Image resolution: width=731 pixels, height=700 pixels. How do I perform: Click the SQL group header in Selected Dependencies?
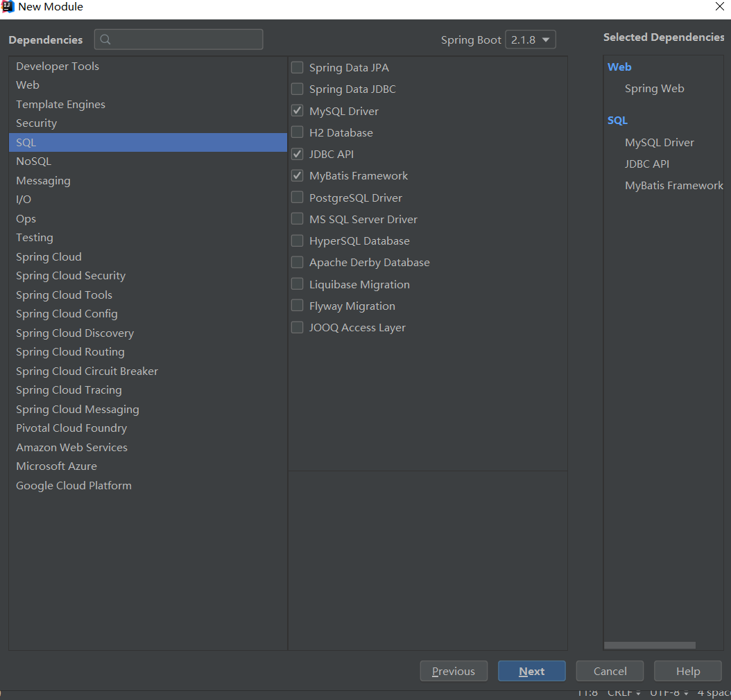pyautogui.click(x=617, y=121)
